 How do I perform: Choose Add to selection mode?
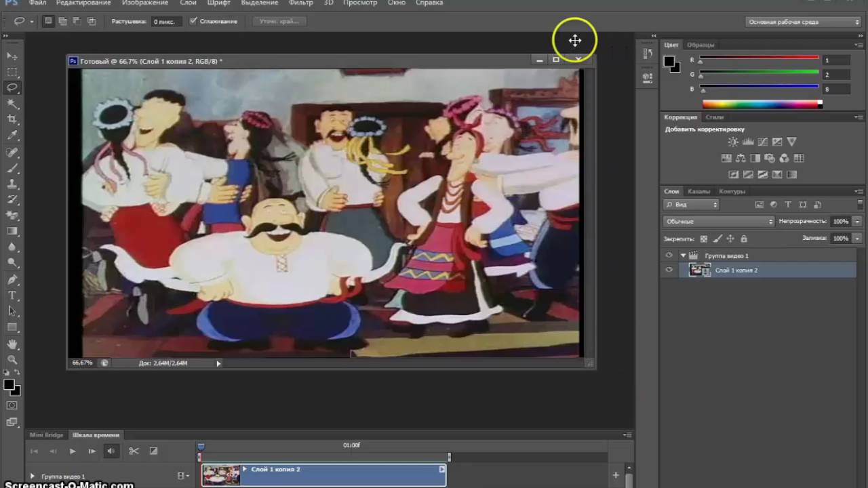coord(62,21)
